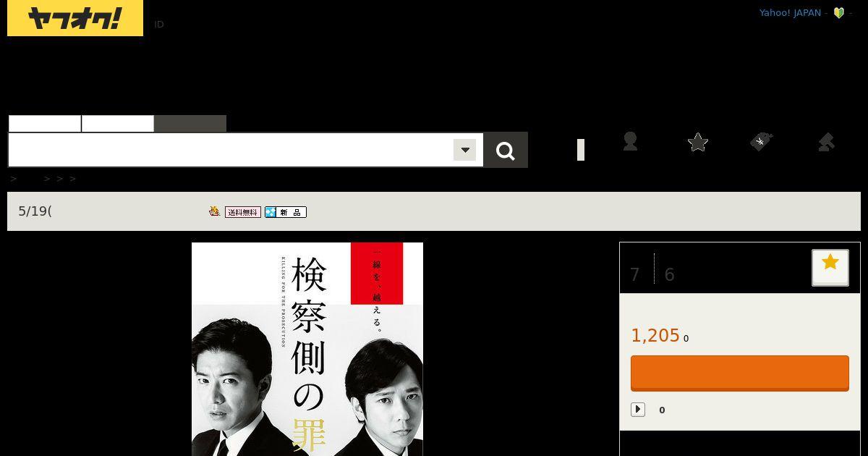
Task: Click the beginner guide leaf icon
Action: 839,12
